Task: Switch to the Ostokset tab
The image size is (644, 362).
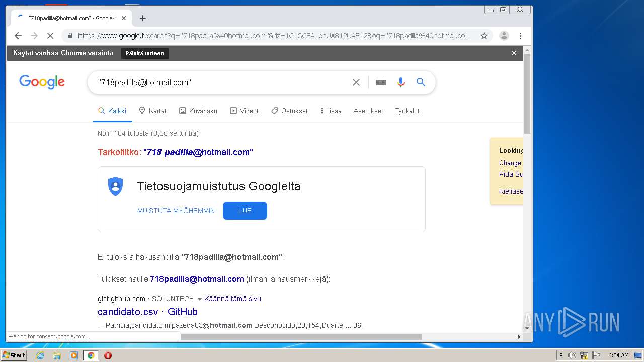Action: click(289, 111)
